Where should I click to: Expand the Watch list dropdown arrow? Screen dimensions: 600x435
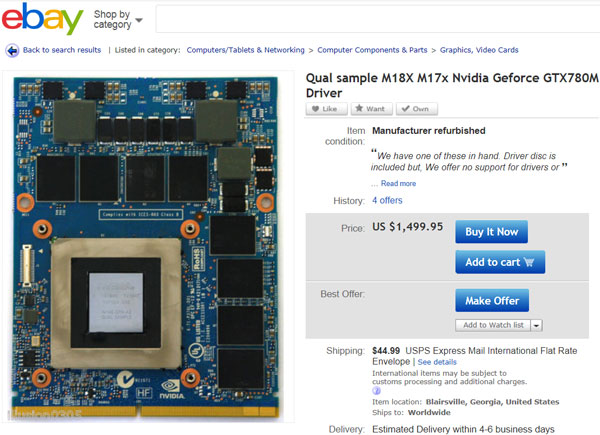tap(536, 325)
